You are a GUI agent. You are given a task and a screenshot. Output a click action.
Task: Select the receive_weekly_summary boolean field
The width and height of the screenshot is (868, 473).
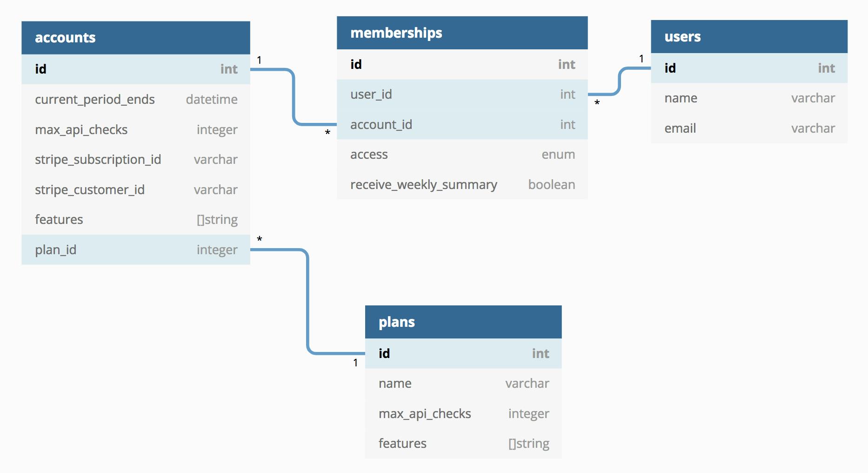[462, 185]
